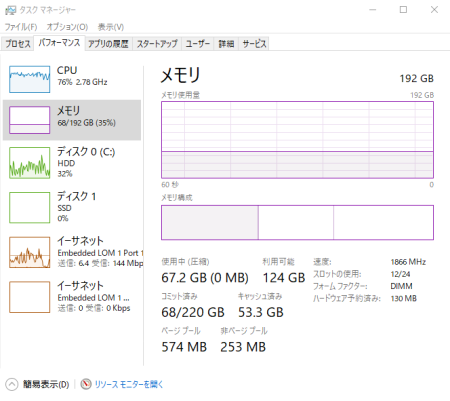Open the 表示(V) menu
Screen dimensions: 450x401
[x=111, y=27]
